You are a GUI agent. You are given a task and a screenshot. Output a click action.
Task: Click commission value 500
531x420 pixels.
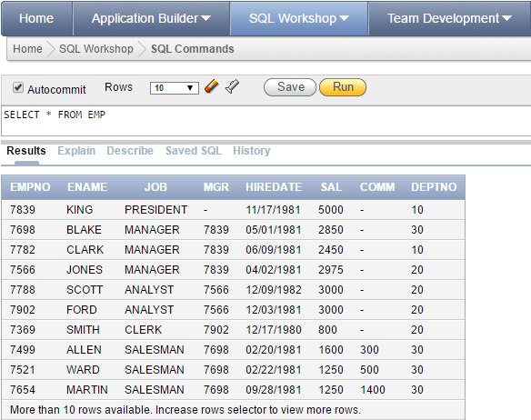click(x=369, y=369)
